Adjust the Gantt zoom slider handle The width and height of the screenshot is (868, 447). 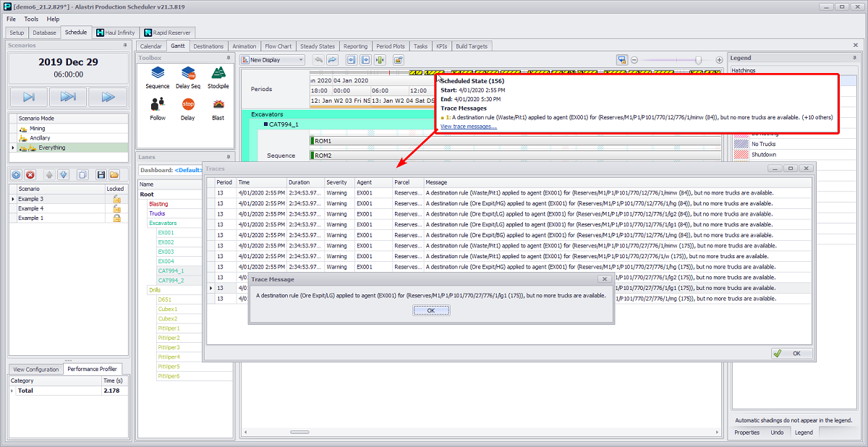pyautogui.click(x=698, y=60)
